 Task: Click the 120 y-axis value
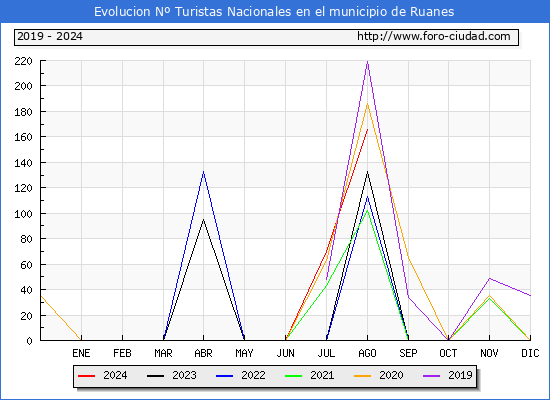[24, 188]
